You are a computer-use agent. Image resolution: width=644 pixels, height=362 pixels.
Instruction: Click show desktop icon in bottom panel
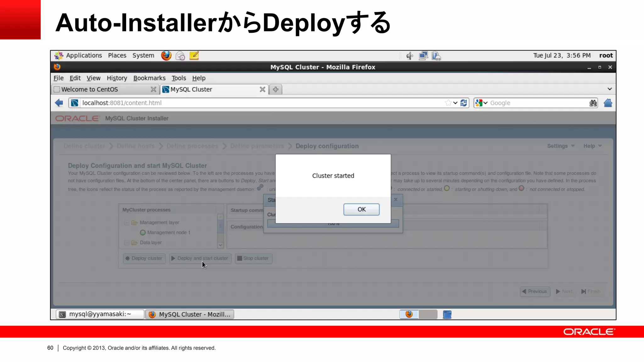[x=447, y=314]
